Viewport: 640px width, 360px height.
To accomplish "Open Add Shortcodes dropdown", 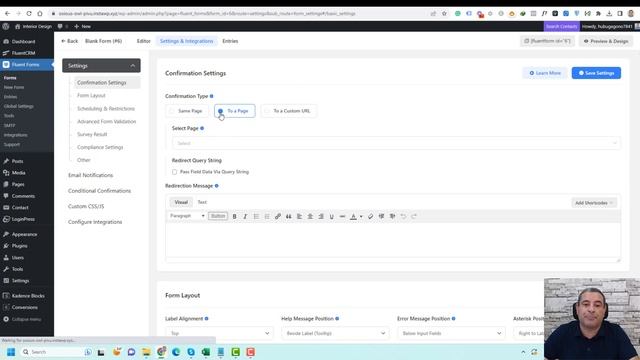I will click(x=594, y=203).
